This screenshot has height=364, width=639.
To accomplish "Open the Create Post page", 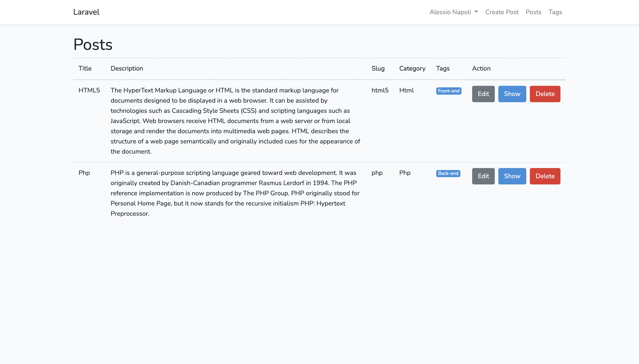I will click(501, 12).
